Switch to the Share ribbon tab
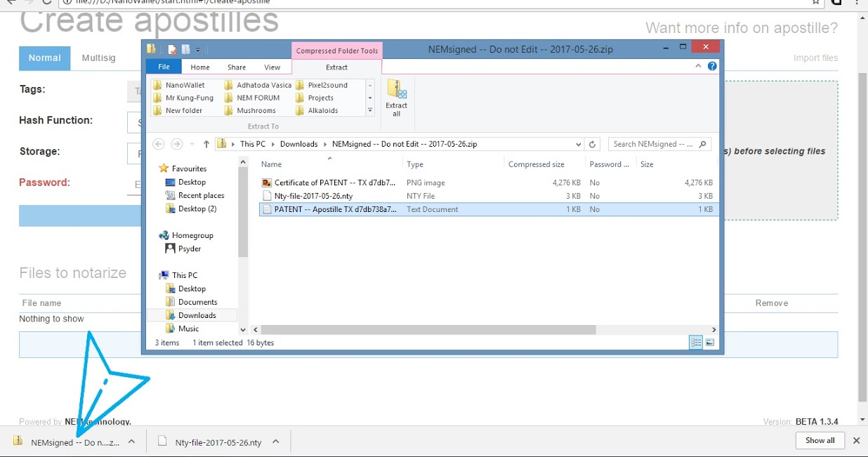The width and height of the screenshot is (868, 457). point(237,67)
